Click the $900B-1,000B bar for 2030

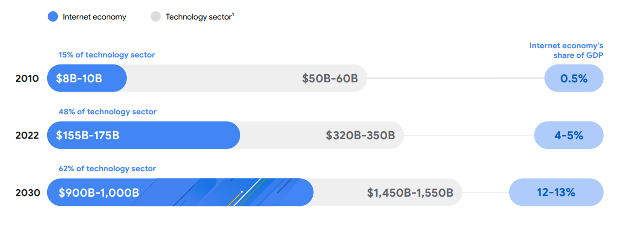pyautogui.click(x=181, y=192)
